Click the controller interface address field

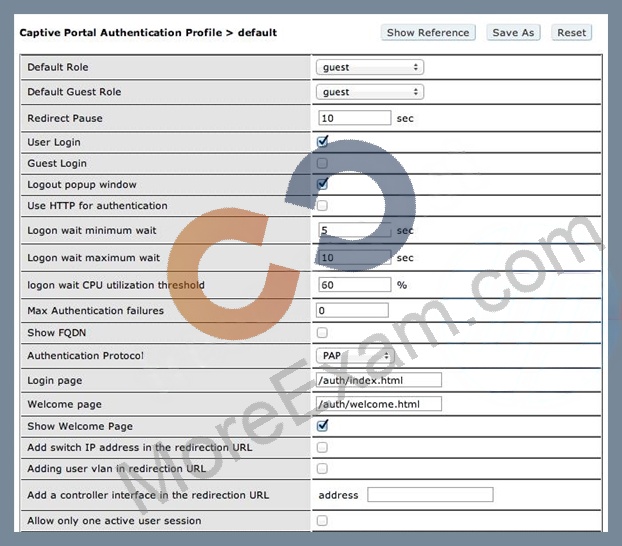pos(430,495)
